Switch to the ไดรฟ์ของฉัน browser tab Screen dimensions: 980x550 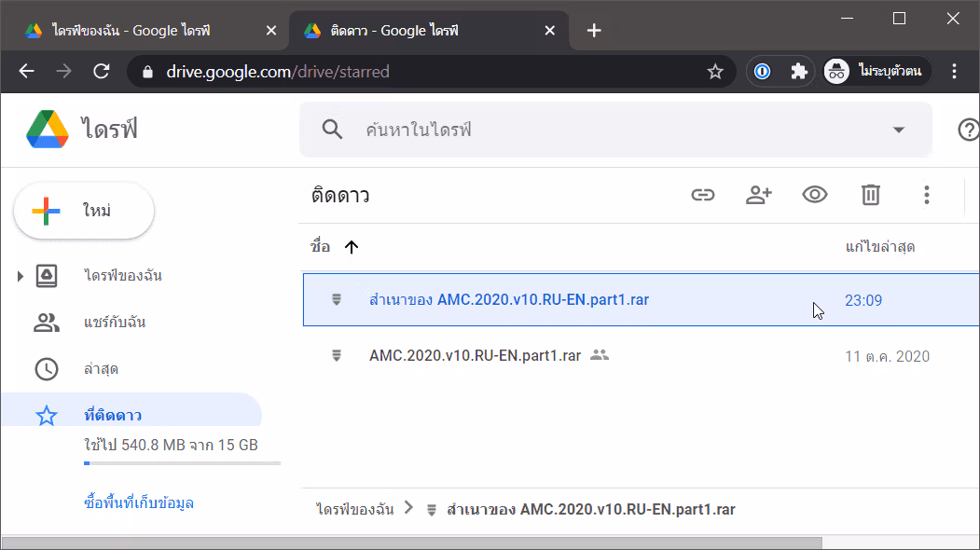point(145,31)
